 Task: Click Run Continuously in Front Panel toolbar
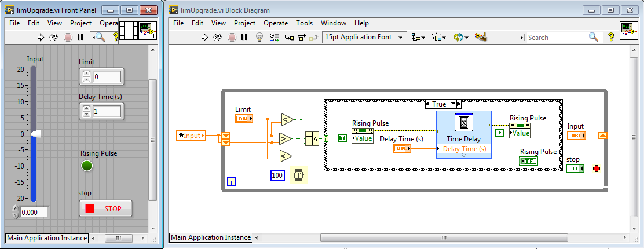[x=53, y=38]
